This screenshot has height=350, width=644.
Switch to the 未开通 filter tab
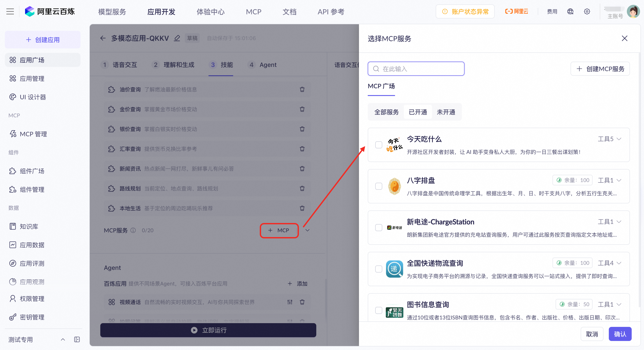[446, 112]
